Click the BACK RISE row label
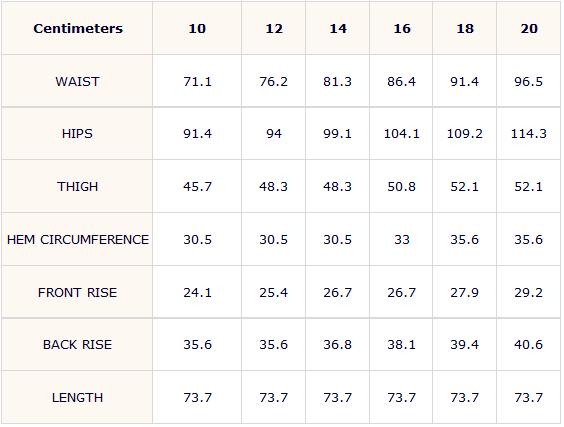 point(77,345)
